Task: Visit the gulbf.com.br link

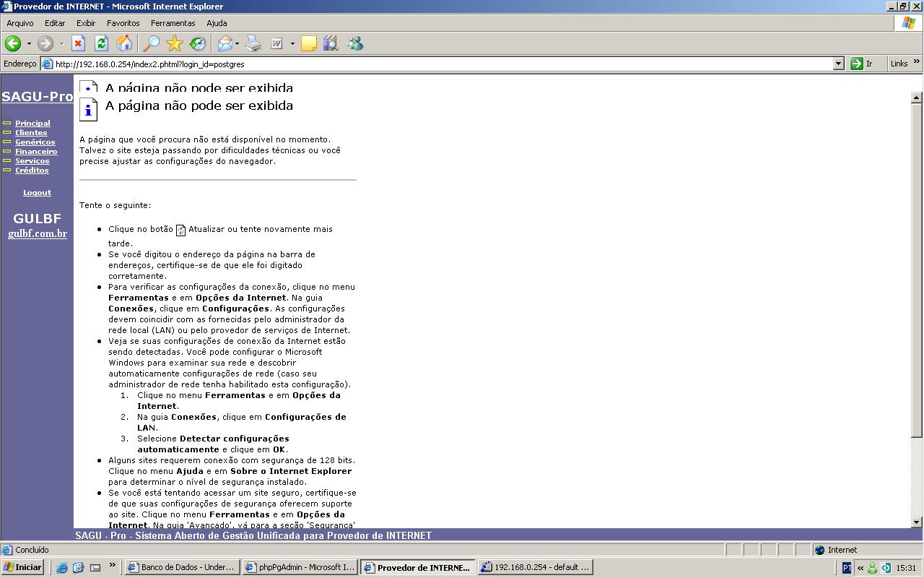Action: coord(38,233)
